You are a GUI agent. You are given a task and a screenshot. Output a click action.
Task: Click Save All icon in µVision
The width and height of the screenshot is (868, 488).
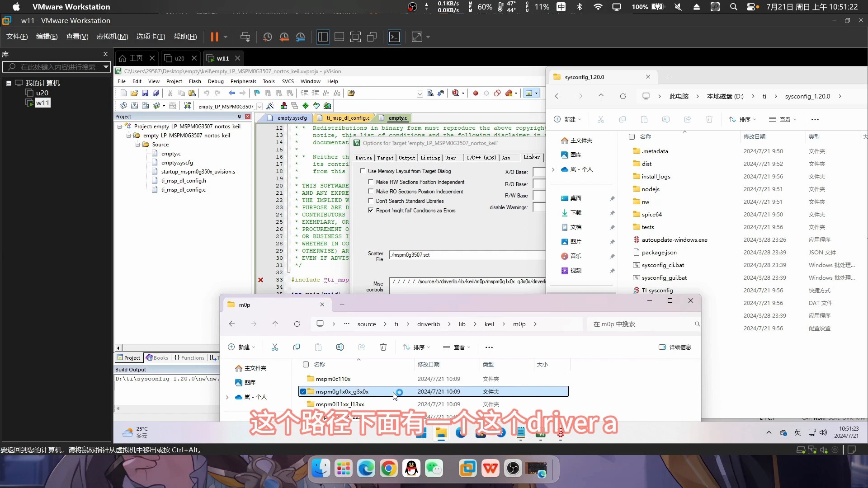pos(156,93)
